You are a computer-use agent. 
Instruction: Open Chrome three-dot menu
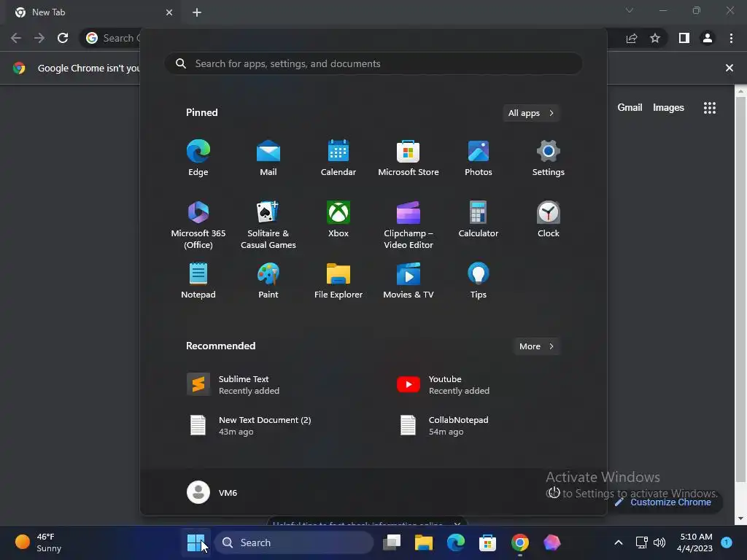[731, 38]
